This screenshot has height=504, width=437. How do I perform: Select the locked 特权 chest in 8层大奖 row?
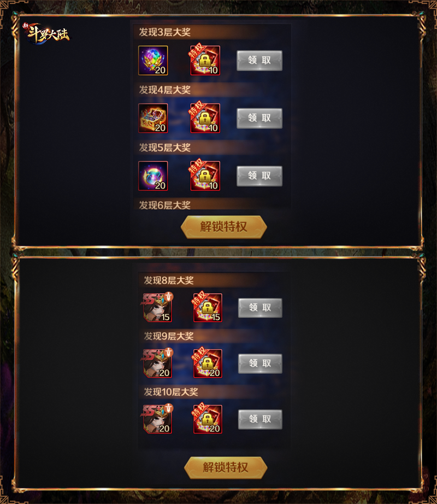[207, 307]
